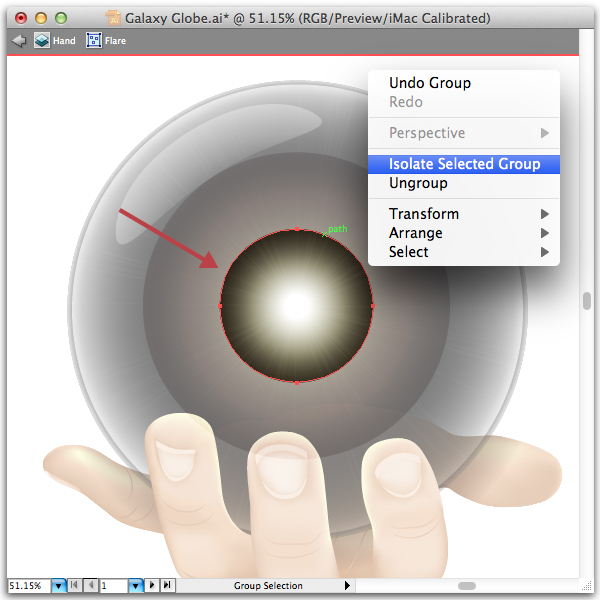The height and width of the screenshot is (600, 600).
Task: Click the red close window button
Action: click(21, 18)
